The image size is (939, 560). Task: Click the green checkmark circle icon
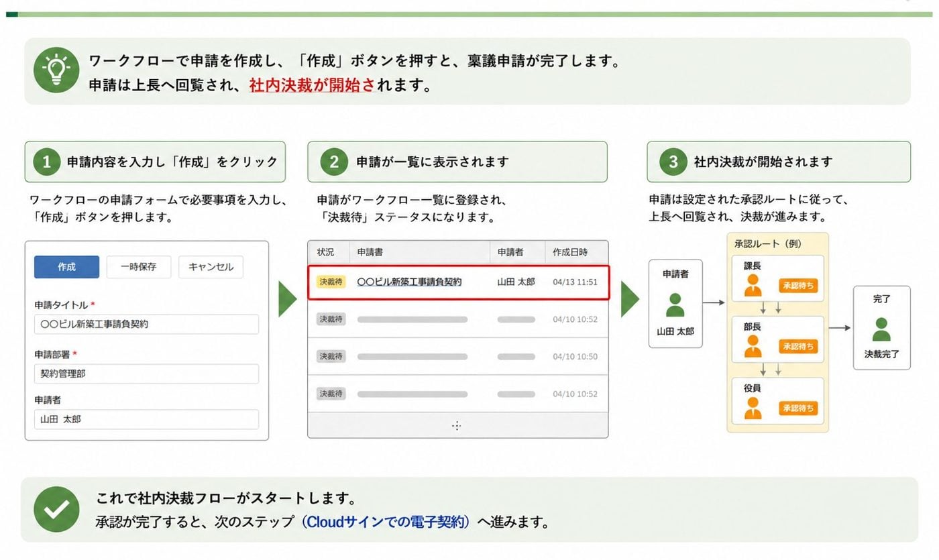pyautogui.click(x=56, y=509)
